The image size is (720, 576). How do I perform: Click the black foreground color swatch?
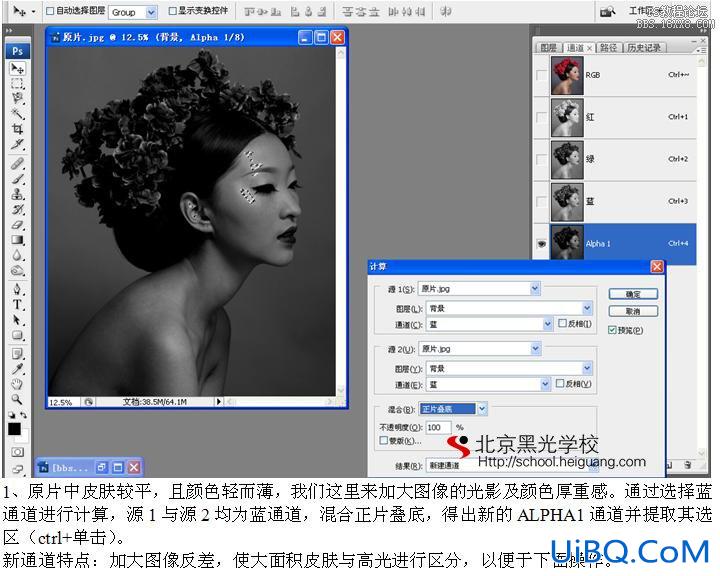click(x=14, y=429)
